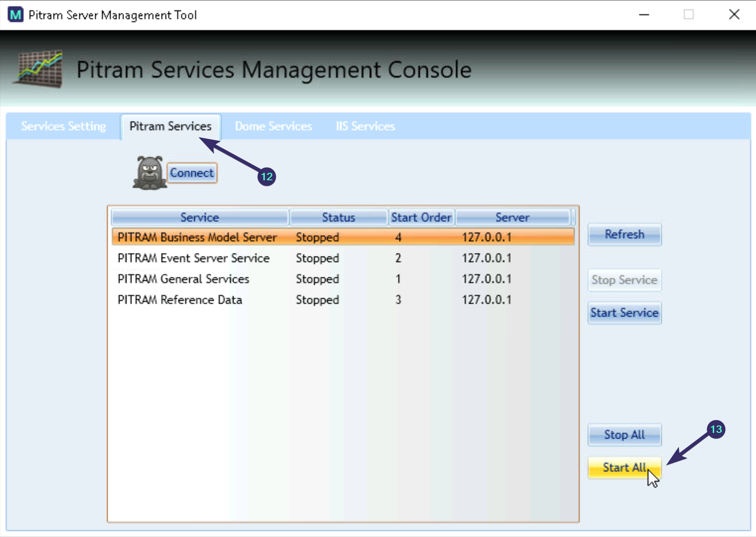
Task: Open the Services Setting tab
Action: click(63, 126)
